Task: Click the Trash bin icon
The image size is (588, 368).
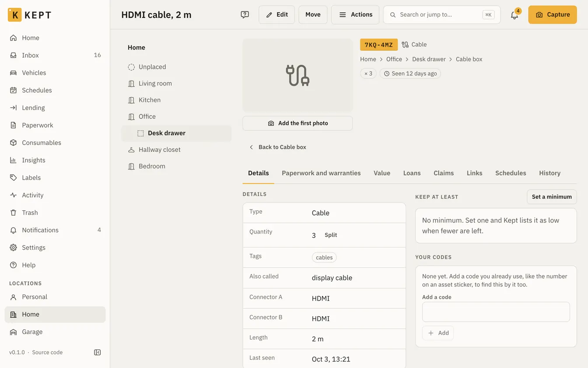Action: [x=14, y=213]
